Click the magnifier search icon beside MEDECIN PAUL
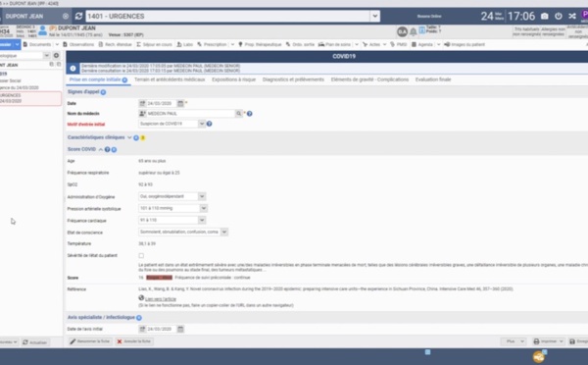 pyautogui.click(x=238, y=114)
